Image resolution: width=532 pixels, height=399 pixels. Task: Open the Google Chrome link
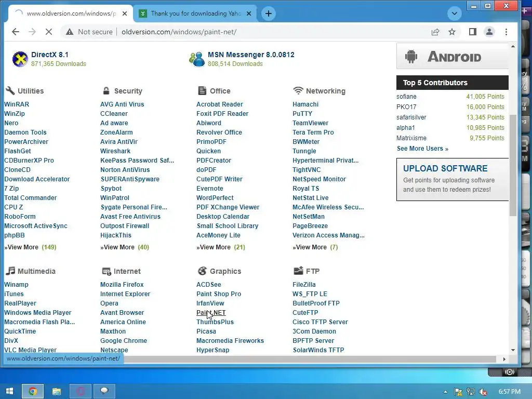(124, 340)
